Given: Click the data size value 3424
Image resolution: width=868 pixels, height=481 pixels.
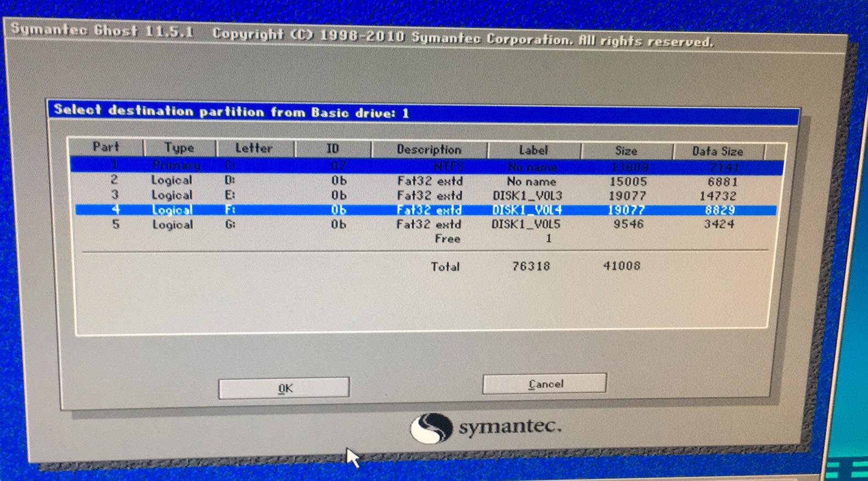Looking at the screenshot, I should pos(719,224).
